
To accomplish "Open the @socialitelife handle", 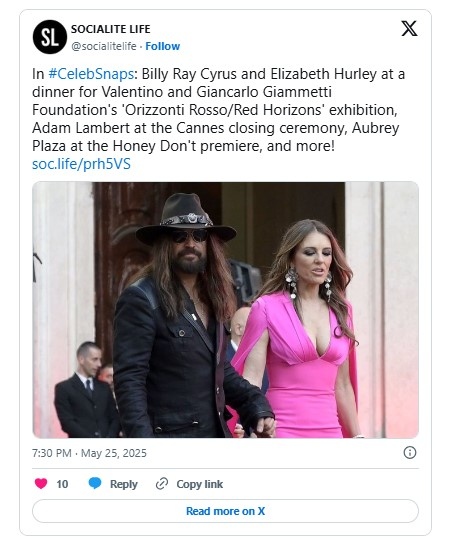I will 104,46.
